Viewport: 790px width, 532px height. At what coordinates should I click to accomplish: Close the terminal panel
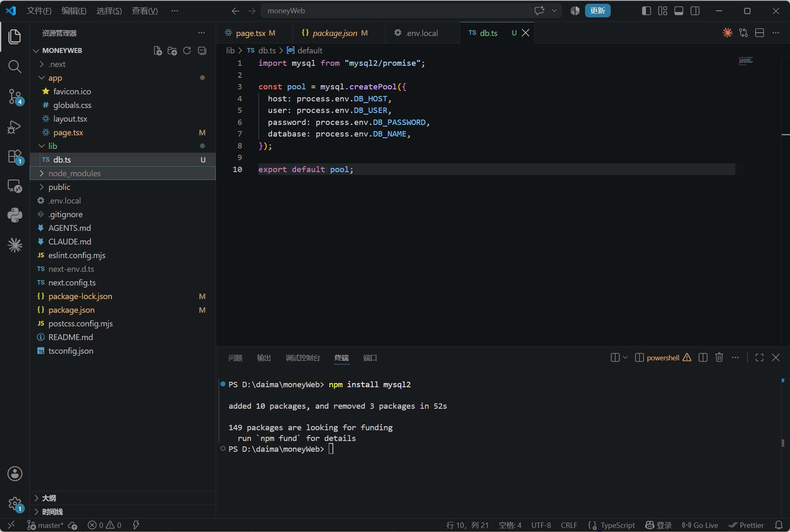(x=776, y=357)
